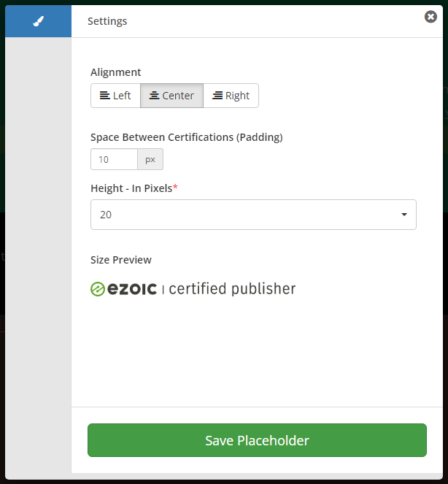
Task: Click the Alignment label
Action: tap(116, 72)
